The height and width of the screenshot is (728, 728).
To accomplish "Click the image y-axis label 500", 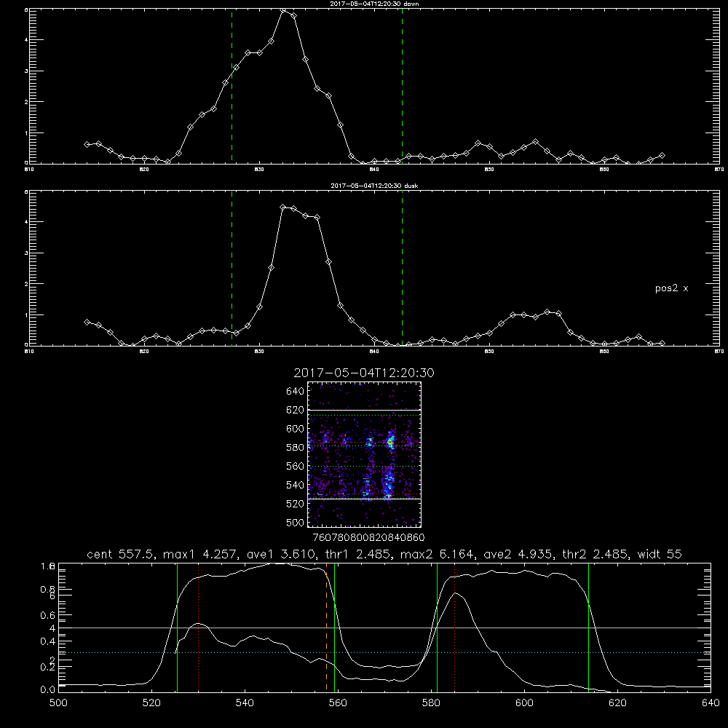I will tap(296, 523).
